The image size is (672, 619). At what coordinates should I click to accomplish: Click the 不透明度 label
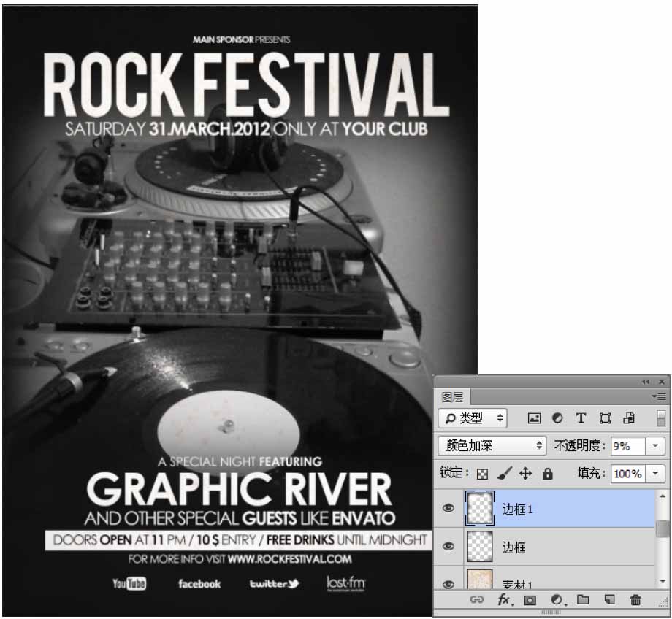(x=579, y=446)
